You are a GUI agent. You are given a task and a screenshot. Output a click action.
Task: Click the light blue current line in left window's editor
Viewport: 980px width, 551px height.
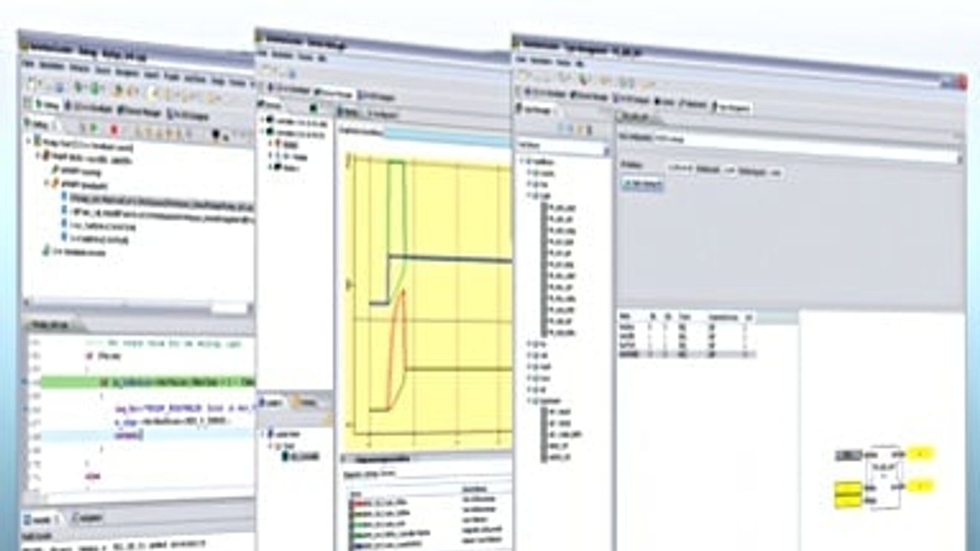(x=147, y=434)
